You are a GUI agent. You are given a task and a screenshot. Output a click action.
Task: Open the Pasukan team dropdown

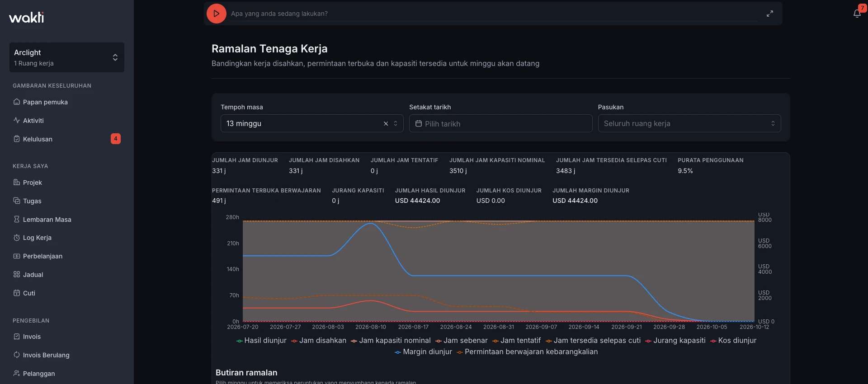pyautogui.click(x=689, y=123)
